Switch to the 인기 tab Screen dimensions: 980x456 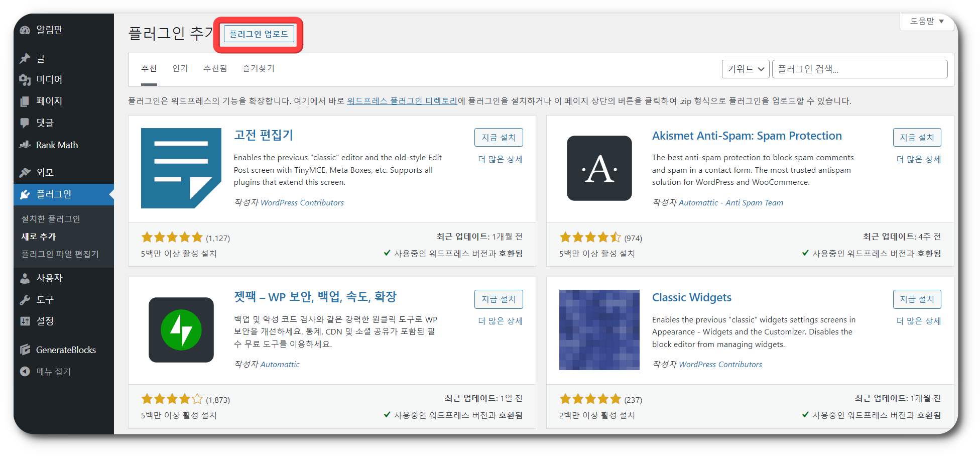tap(180, 69)
